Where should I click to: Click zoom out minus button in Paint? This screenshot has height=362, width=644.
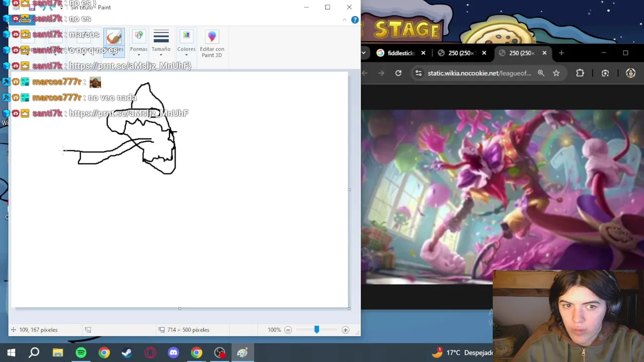point(288,330)
